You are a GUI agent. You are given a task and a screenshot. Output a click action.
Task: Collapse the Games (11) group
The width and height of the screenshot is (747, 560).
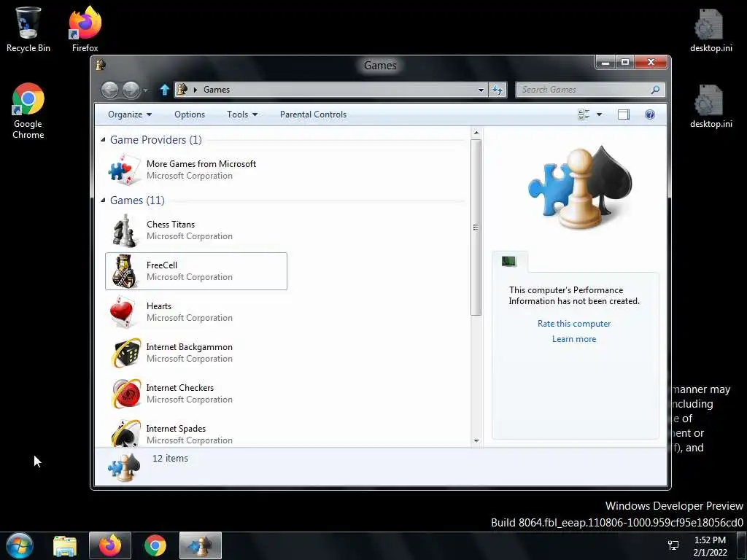point(103,201)
